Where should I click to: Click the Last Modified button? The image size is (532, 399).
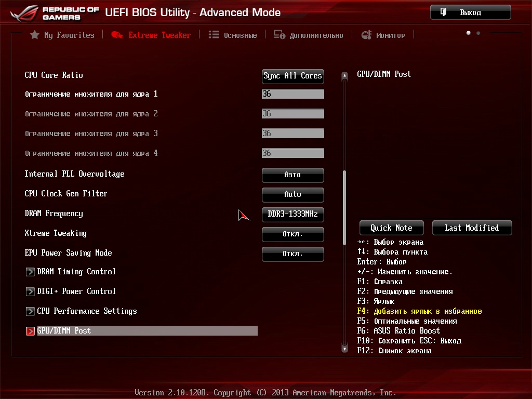click(472, 228)
